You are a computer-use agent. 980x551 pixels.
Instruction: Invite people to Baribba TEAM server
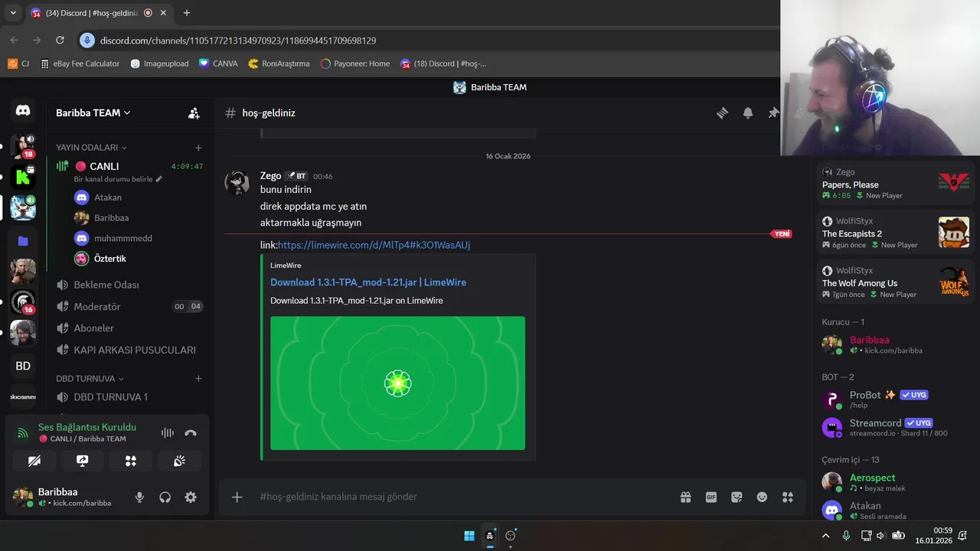(x=194, y=113)
